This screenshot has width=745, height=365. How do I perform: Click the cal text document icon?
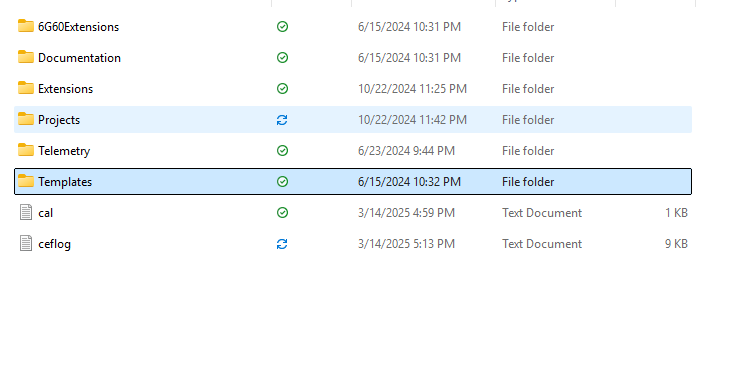pos(26,212)
